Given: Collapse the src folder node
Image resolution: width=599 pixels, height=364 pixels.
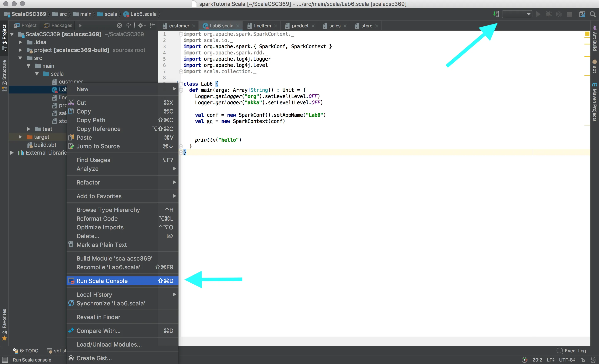Looking at the screenshot, I should (20, 58).
